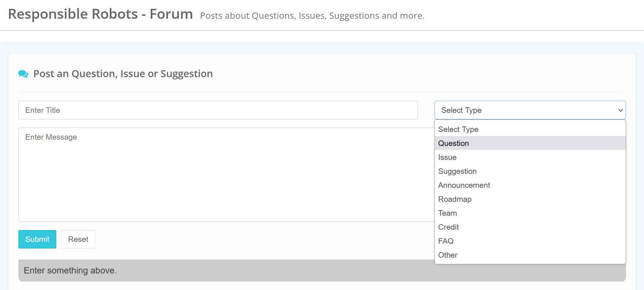Select Question from the type list
This screenshot has height=290, width=644.
click(454, 143)
